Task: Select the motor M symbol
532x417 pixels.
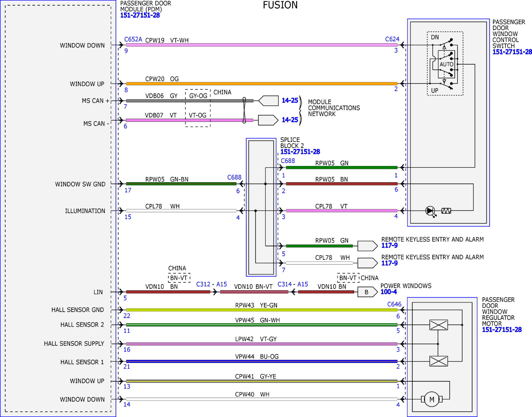Action: 432,399
